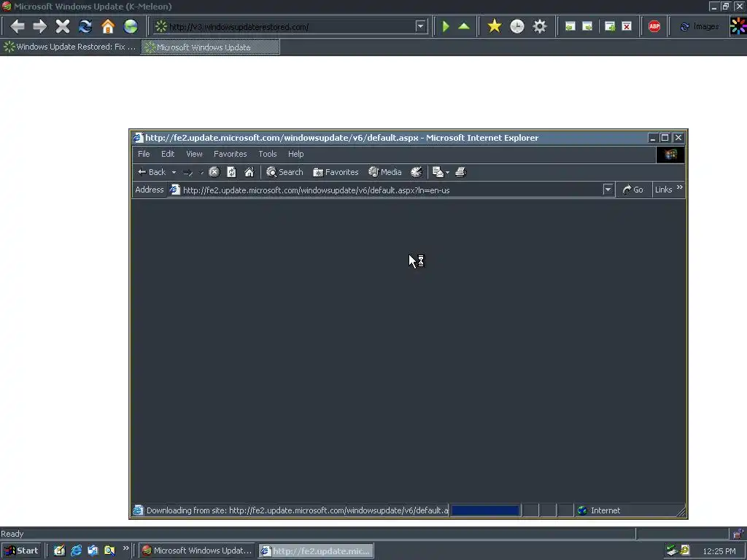Screen dimensions: 747x560
Task: Open preferences via the gear icon
Action: (x=540, y=26)
